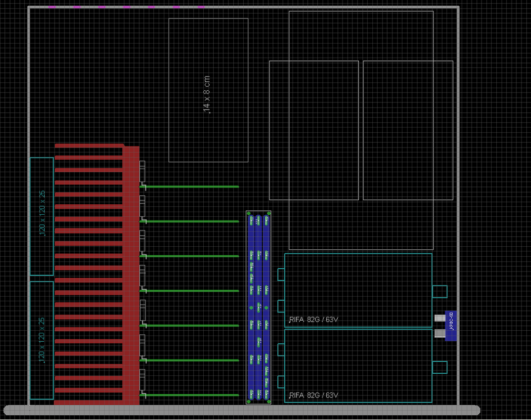This screenshot has width=531, height=420.
Task: Select the teal terminal right of lower RIFA capacitor
Action: tap(440, 367)
